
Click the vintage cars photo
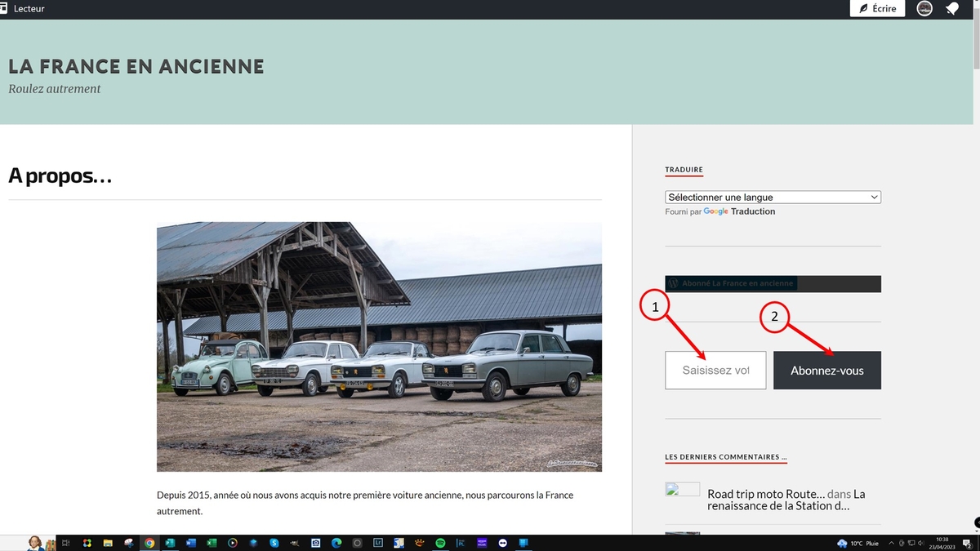tap(379, 347)
